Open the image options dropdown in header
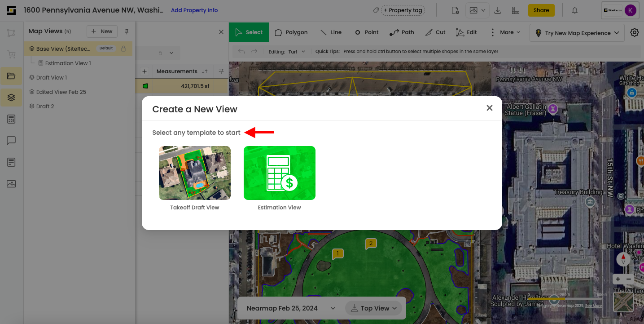Screen dimensions: 644x324 pyautogui.click(x=477, y=10)
